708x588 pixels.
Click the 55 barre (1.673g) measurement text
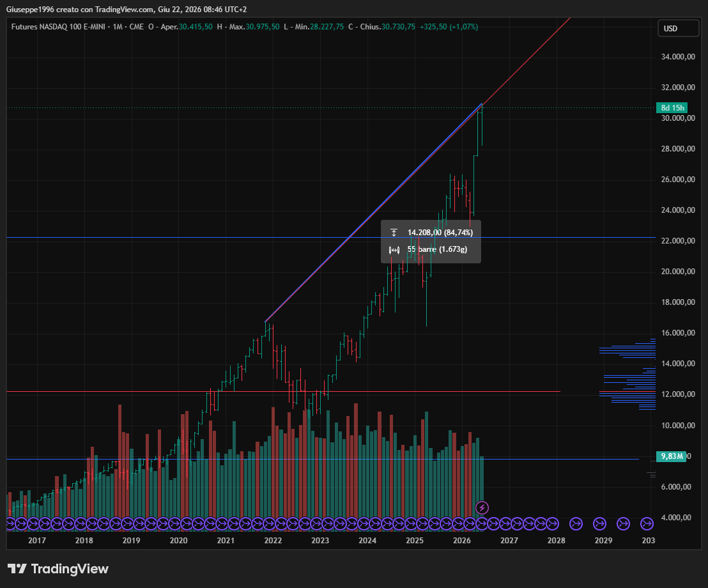437,249
